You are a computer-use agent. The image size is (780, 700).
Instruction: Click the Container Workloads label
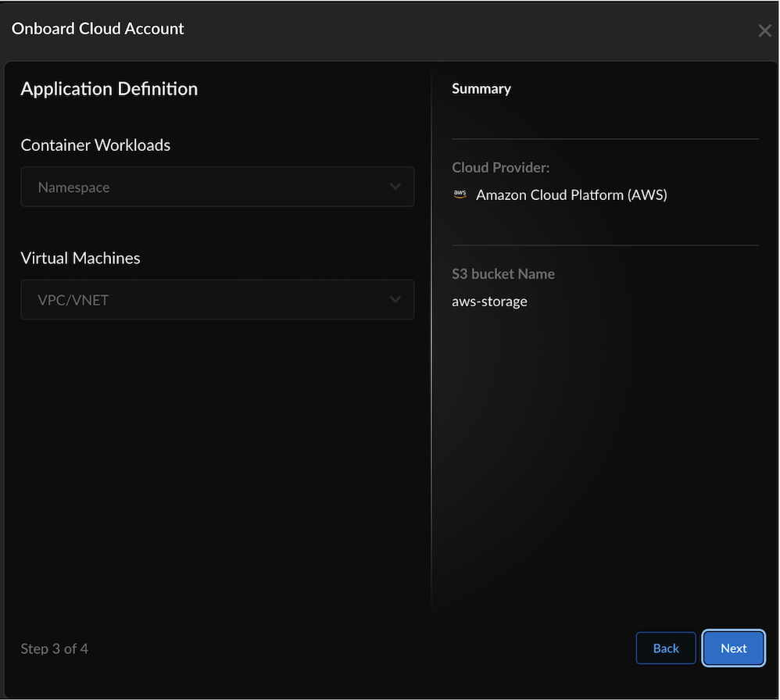coord(95,145)
